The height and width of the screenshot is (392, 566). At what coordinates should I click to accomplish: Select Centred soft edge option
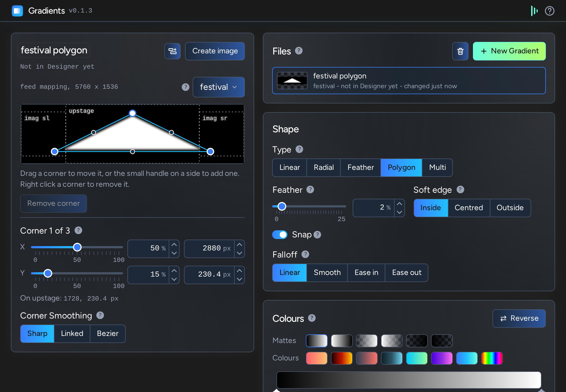469,208
